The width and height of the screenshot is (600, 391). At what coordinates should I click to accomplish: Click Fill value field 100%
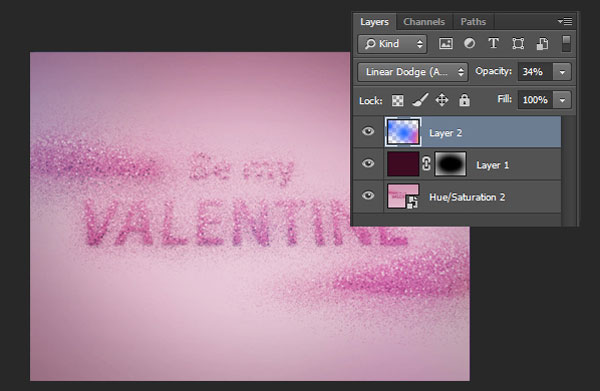pyautogui.click(x=535, y=100)
